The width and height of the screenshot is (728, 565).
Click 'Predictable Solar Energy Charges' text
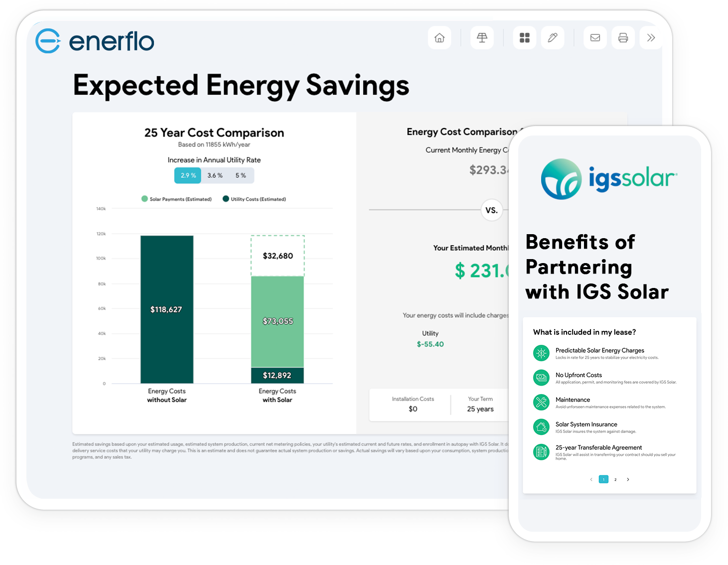(x=600, y=350)
